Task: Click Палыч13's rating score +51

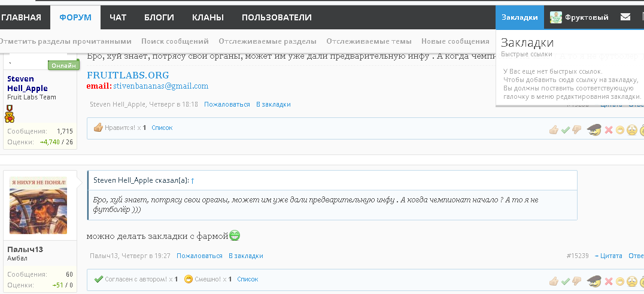Action: [x=58, y=285]
